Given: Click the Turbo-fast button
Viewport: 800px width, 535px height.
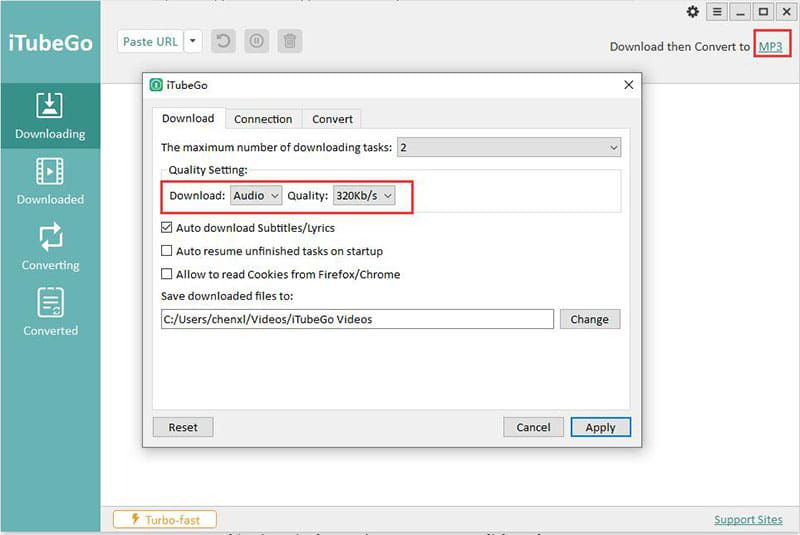Looking at the screenshot, I should [165, 520].
